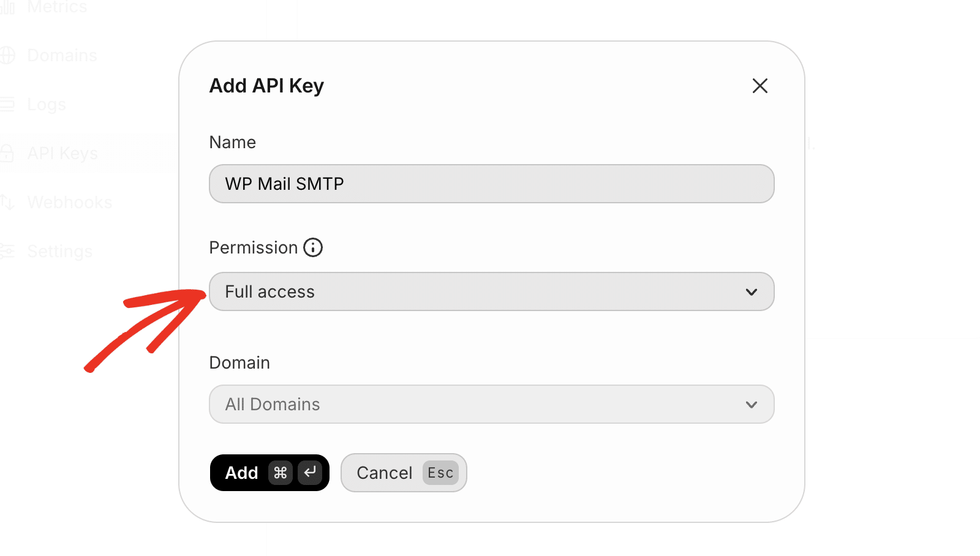
Task: Click the Settings sliders icon
Action: click(7, 251)
